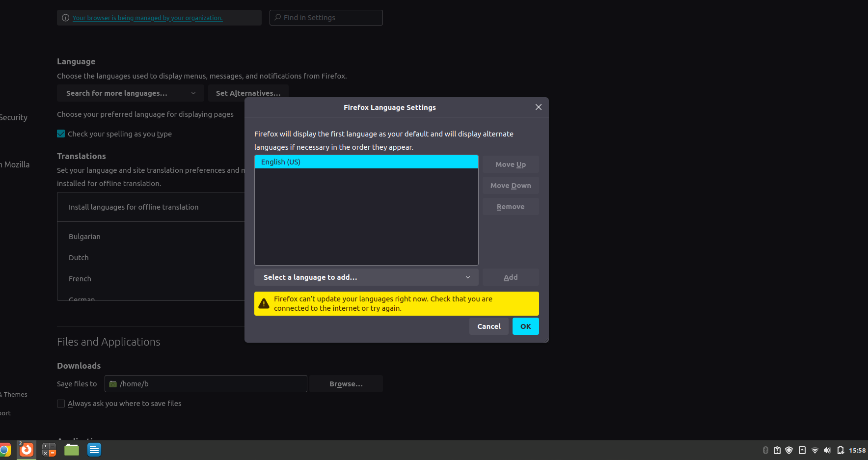Select English (US) in the language list
The image size is (868, 460).
tap(366, 162)
